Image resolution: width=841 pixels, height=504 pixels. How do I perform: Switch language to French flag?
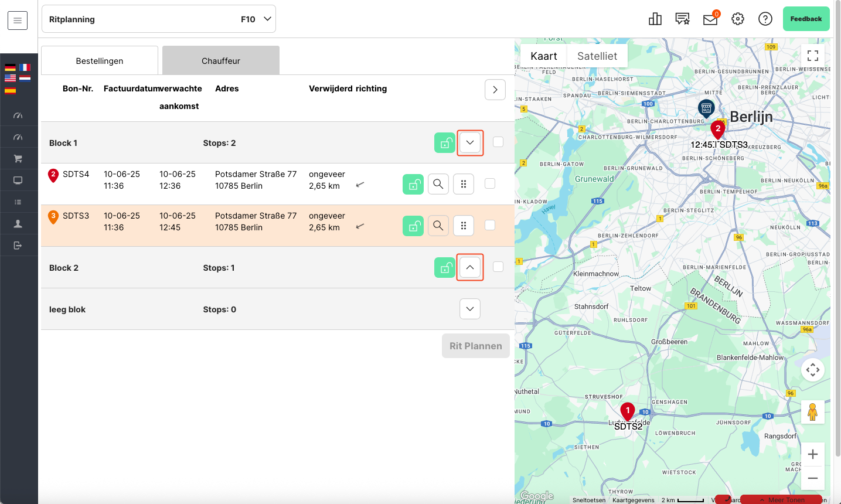point(25,67)
